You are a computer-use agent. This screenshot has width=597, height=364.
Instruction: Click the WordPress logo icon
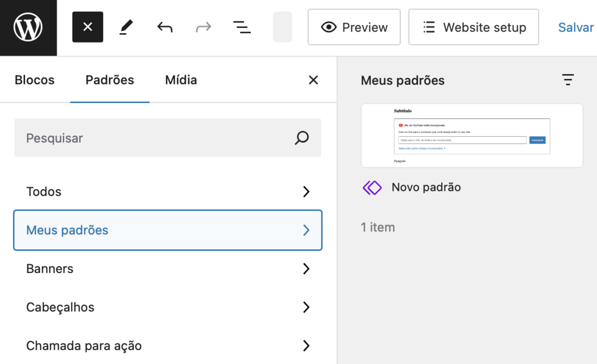click(x=27, y=27)
